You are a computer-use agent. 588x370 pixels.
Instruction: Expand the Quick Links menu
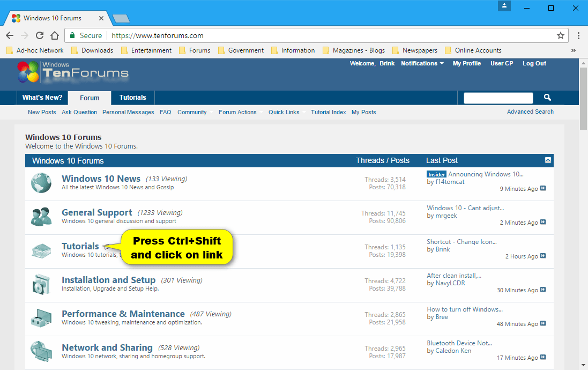pos(284,112)
